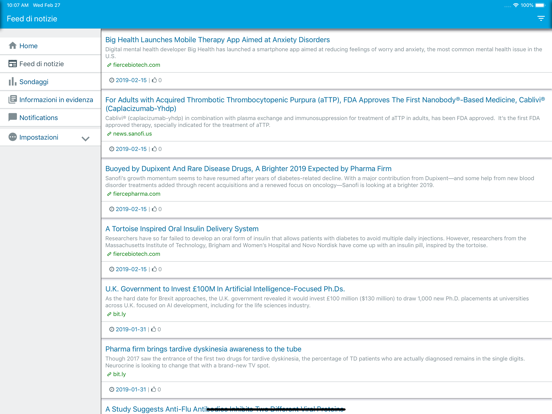Open Big Health Launches Mobile Therapy App article
Viewport: 552px width, 414px height.
tap(218, 40)
